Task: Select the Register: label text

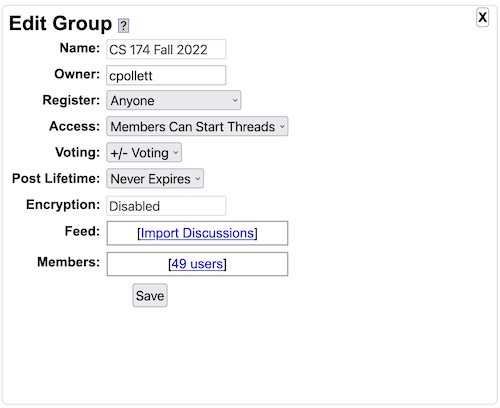Action: click(x=71, y=100)
